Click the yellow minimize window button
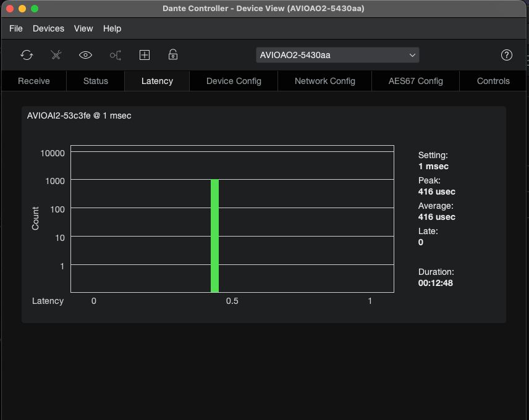Image resolution: width=529 pixels, height=420 pixels. 22,9
